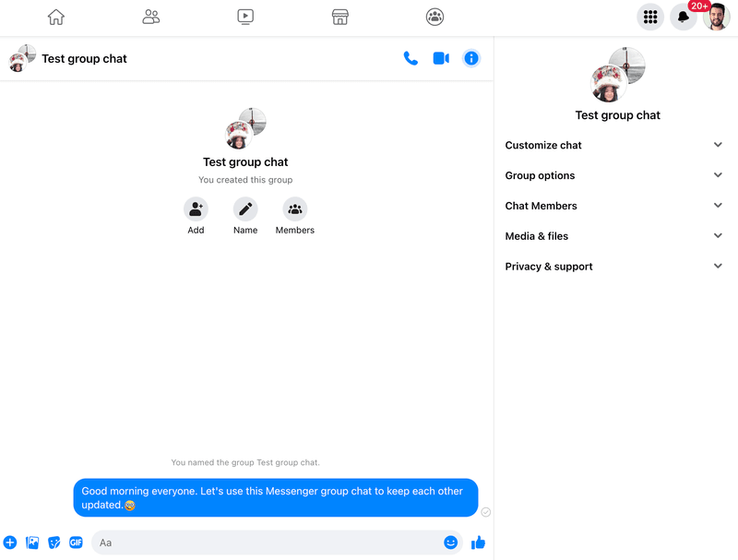The width and height of the screenshot is (738, 560).
Task: Open the Watch video icon
Action: click(x=245, y=17)
